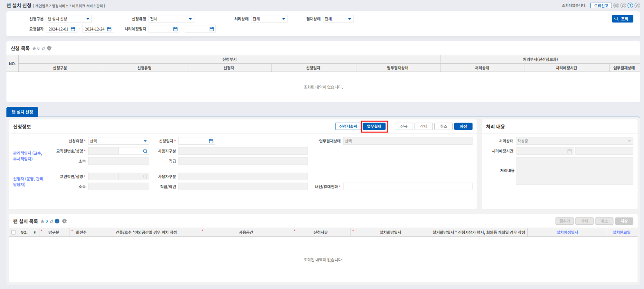The height and width of the screenshot is (289, 644).
Task: Click the 내선/휴대전화 input field
Action: click(x=407, y=187)
